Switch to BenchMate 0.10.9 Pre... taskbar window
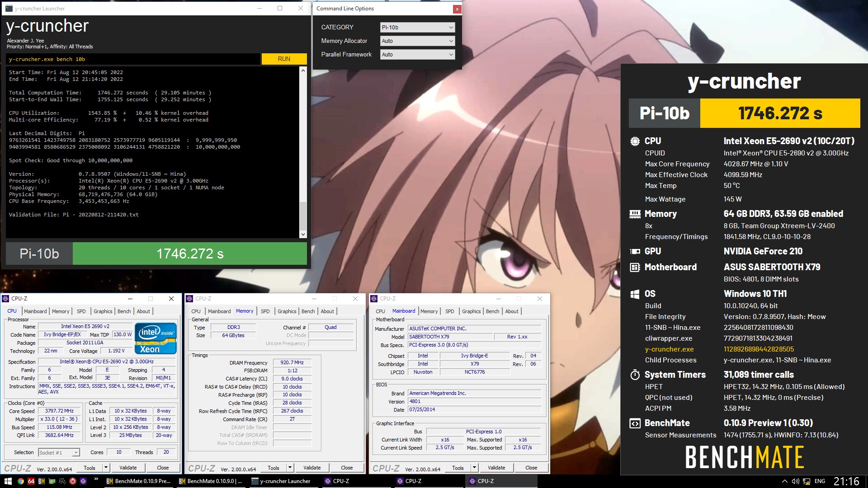868x488 pixels. tap(138, 481)
